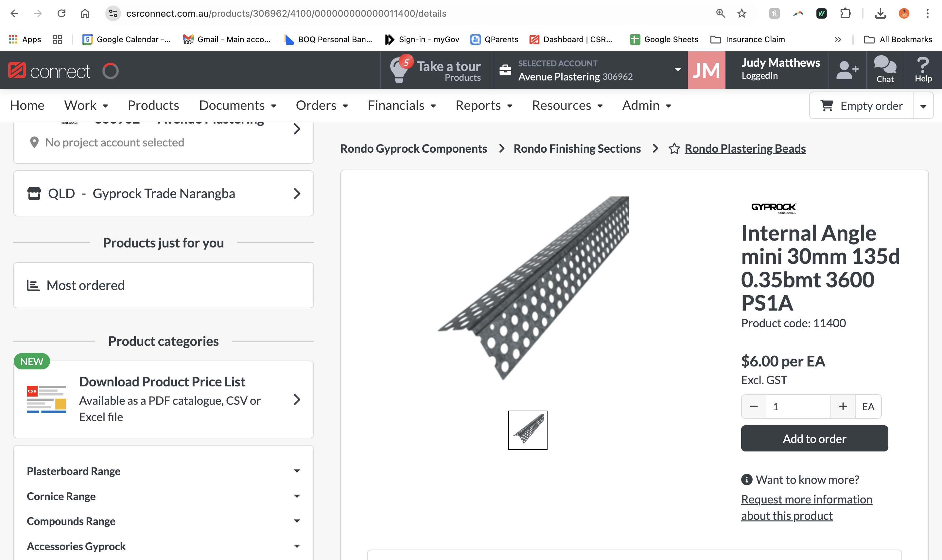Open QParents bookmark
The image size is (942, 560).
[494, 39]
